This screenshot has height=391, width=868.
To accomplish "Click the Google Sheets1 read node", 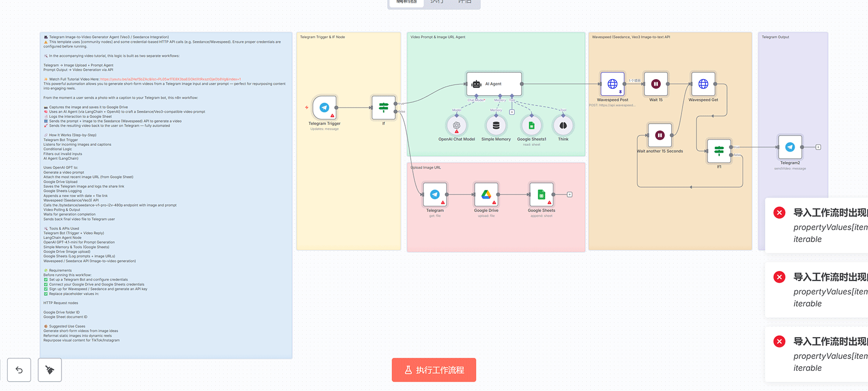I will (532, 126).
